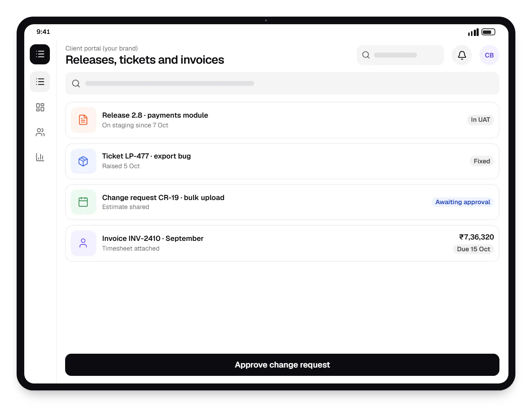This screenshot has height=407, width=532.
Task: Click the 9:41 clock in status bar
Action: pyautogui.click(x=43, y=32)
